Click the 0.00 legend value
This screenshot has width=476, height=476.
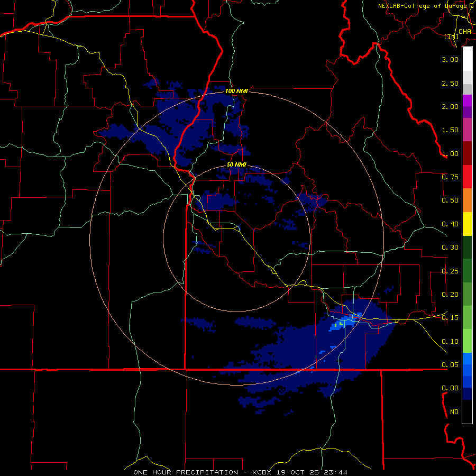(x=450, y=388)
